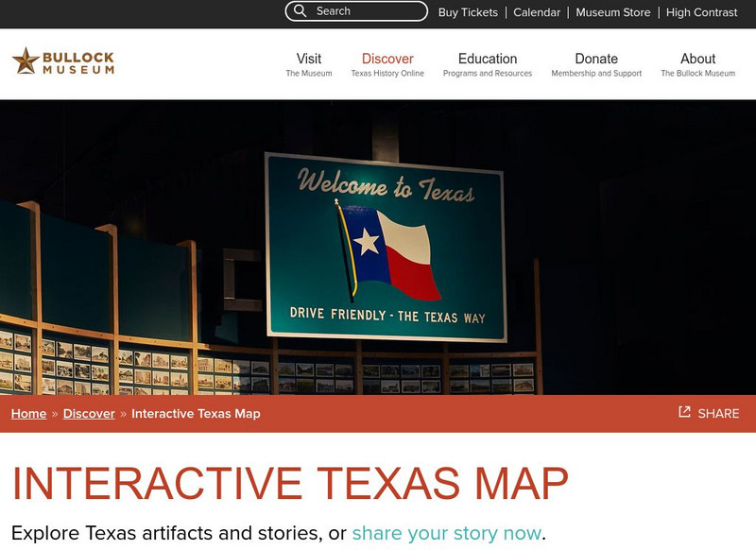The width and height of the screenshot is (756, 550).
Task: Open the Buy Tickets link
Action: click(x=468, y=12)
